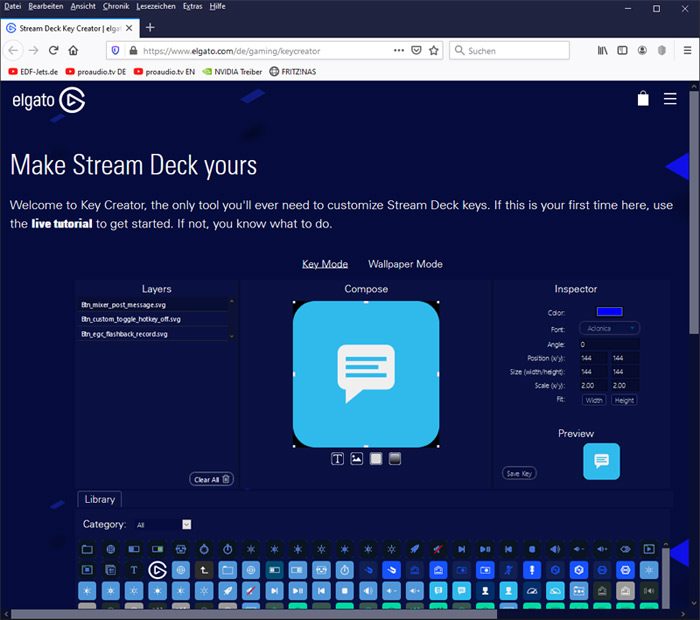Click the Clear All layers button
The width and height of the screenshot is (700, 620).
(212, 479)
